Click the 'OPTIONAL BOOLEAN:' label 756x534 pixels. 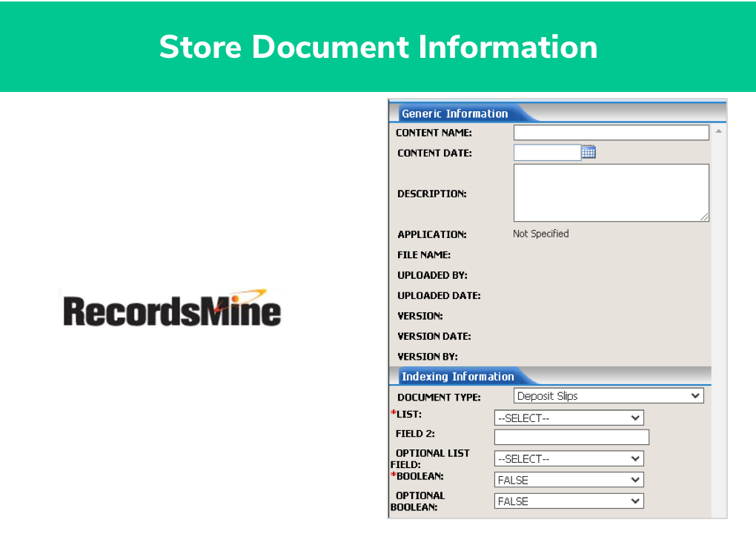[x=417, y=501]
